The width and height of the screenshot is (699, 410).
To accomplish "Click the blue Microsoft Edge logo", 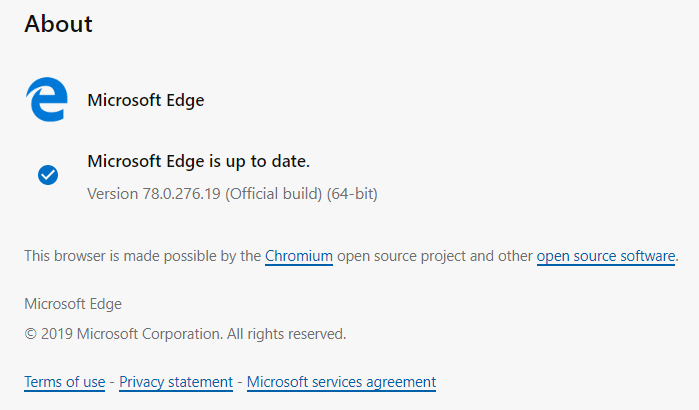I will point(47,101).
